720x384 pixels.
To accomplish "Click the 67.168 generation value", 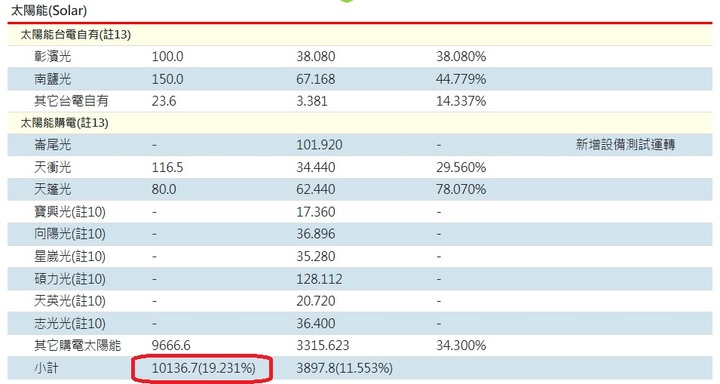I will pos(315,79).
